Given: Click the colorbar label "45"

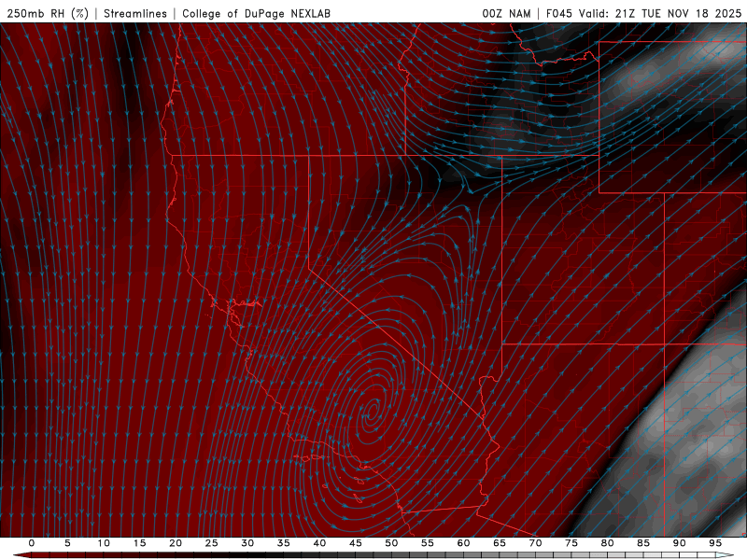Looking at the screenshot, I should coord(356,543).
